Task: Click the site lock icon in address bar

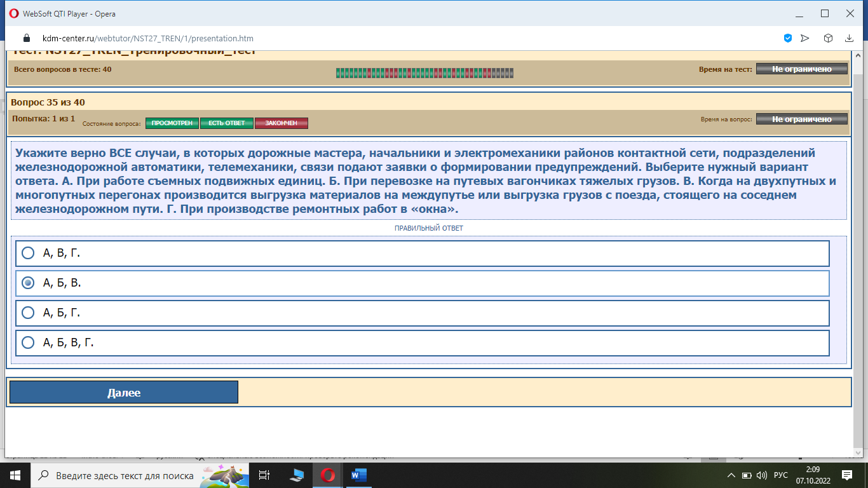Action: click(x=27, y=37)
